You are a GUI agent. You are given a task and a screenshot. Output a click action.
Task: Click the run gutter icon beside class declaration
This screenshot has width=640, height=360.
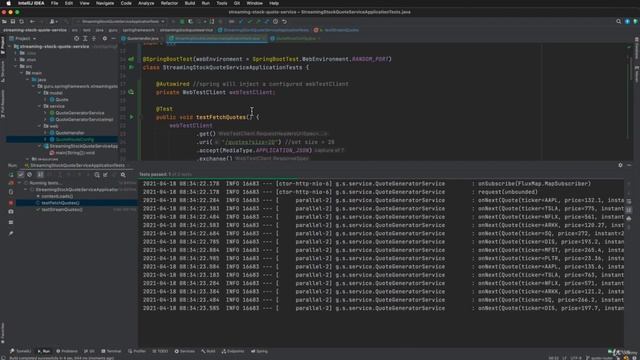[131, 67]
